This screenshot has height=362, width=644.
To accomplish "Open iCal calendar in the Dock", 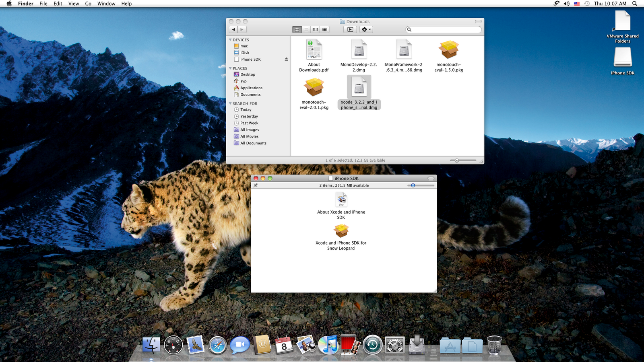I will (x=284, y=345).
